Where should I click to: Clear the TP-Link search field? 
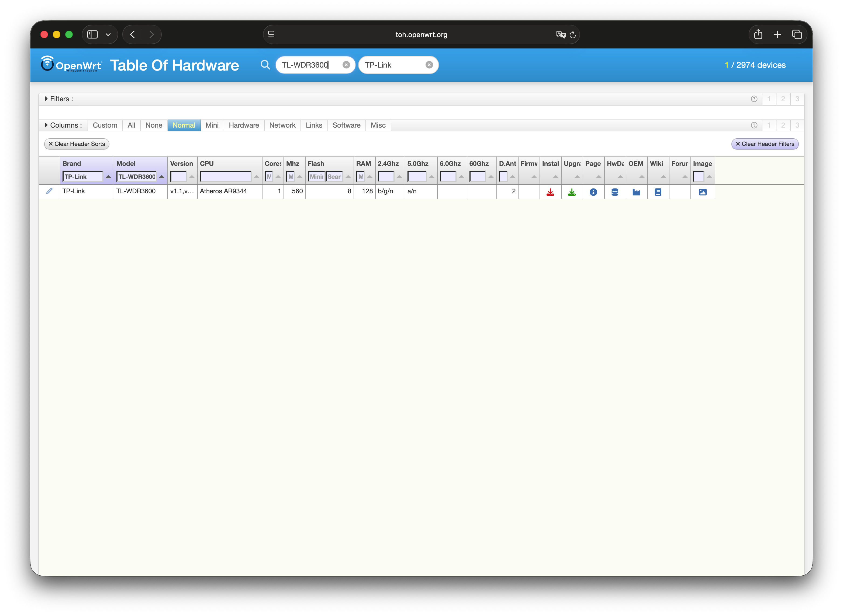click(x=429, y=65)
